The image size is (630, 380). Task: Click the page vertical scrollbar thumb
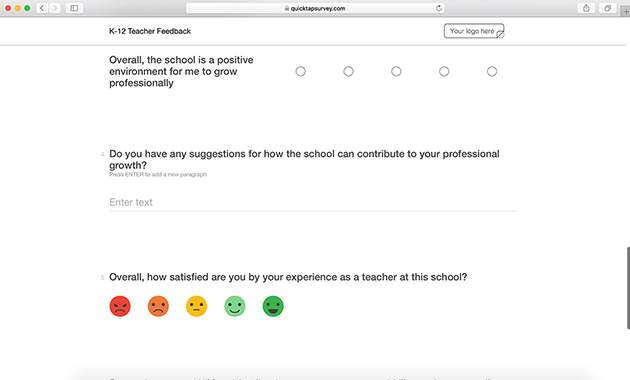(628, 288)
